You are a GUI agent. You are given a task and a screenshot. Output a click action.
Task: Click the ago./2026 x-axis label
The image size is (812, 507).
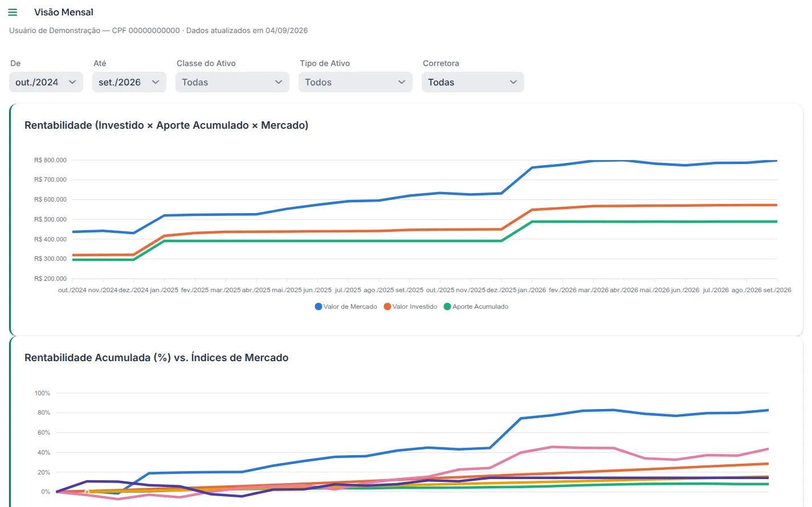[746, 290]
